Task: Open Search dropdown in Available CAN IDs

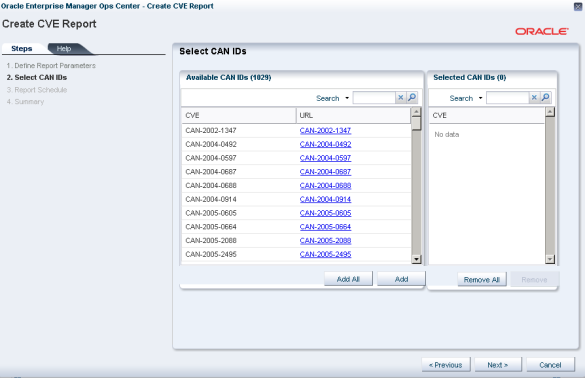Action: click(x=347, y=98)
